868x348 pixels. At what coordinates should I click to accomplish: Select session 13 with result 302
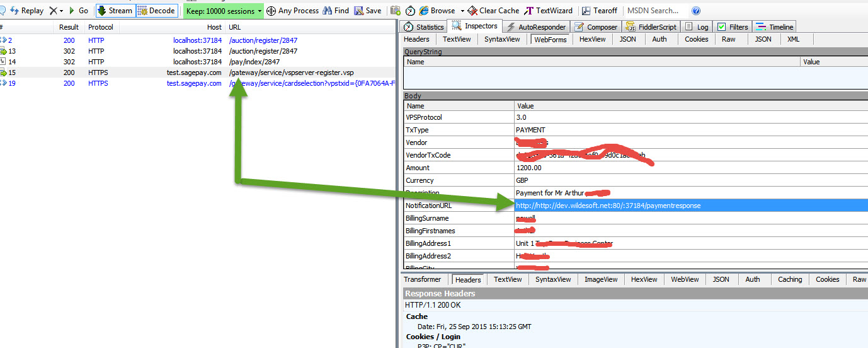click(198, 51)
